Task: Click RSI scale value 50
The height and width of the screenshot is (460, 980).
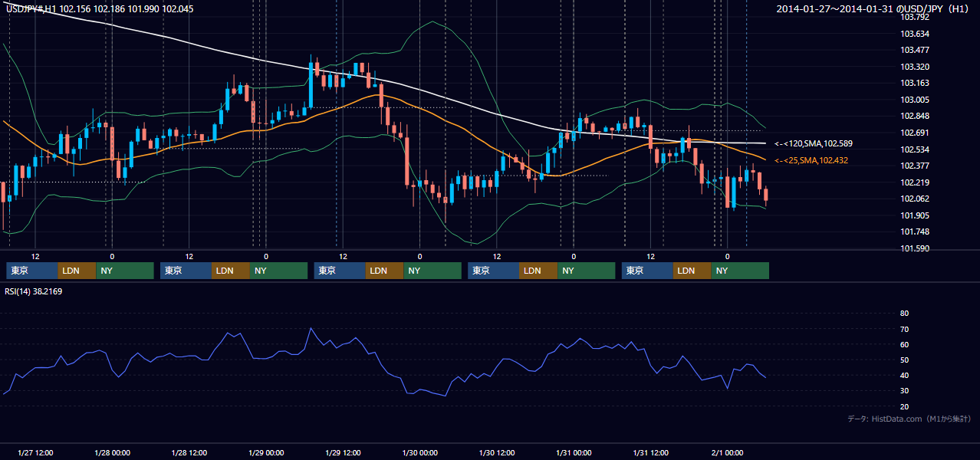Action: (x=904, y=360)
